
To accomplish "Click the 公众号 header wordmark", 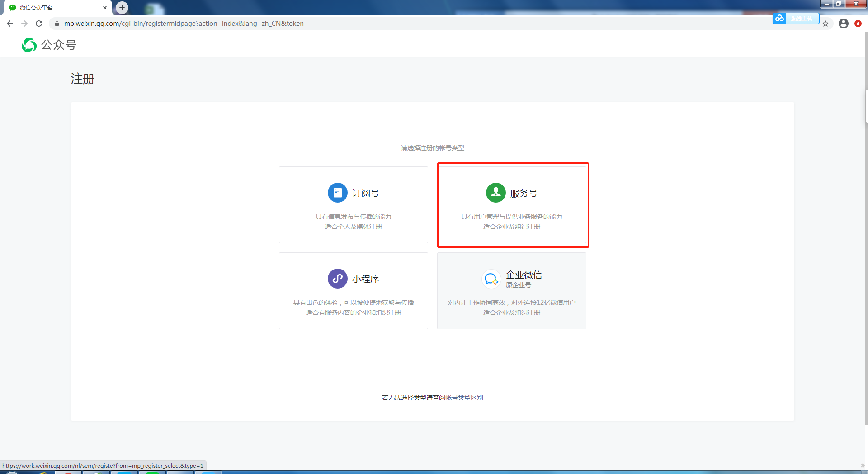I will tap(59, 45).
